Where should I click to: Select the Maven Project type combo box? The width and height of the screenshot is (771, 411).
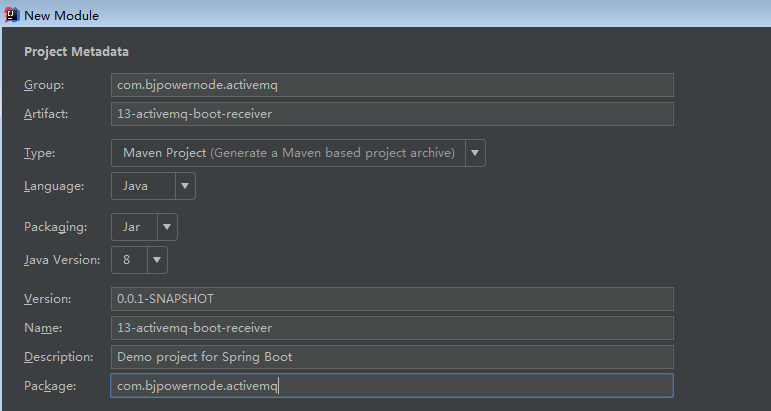[x=287, y=153]
